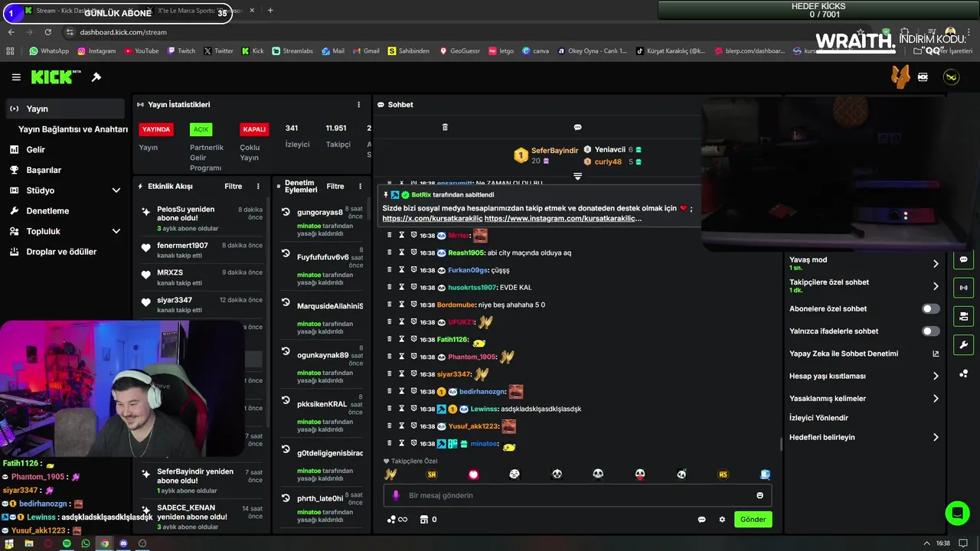Open Yavaş mod options arrow
The image size is (980, 551).
(936, 264)
